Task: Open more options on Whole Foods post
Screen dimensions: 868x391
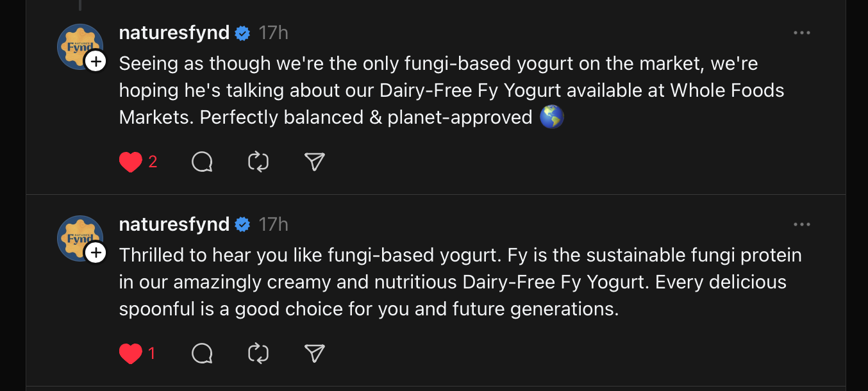Action: (x=801, y=33)
